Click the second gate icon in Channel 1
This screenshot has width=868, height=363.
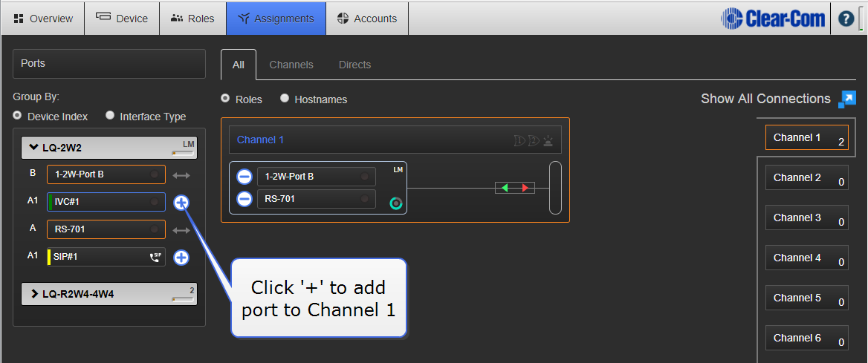533,140
